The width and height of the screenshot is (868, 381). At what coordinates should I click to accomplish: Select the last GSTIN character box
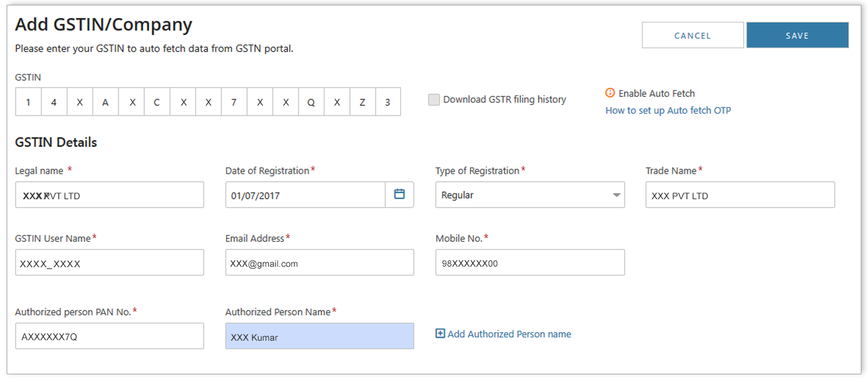point(388,102)
